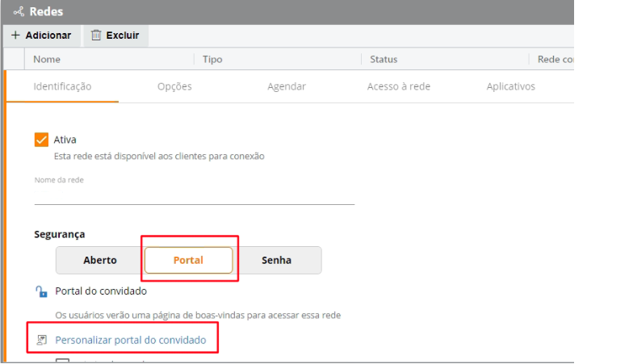Screen dimensions: 629x364
Task: Sort by the Nome column header
Action: tap(47, 60)
